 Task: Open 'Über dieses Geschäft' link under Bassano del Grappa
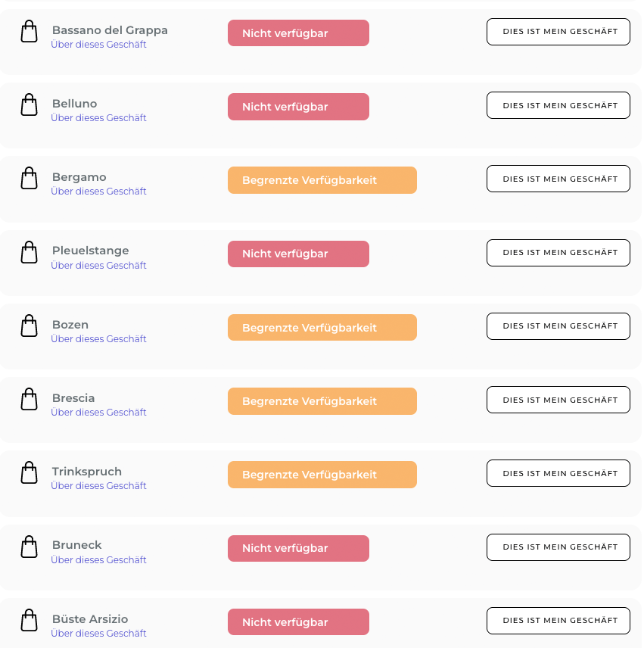click(x=98, y=44)
